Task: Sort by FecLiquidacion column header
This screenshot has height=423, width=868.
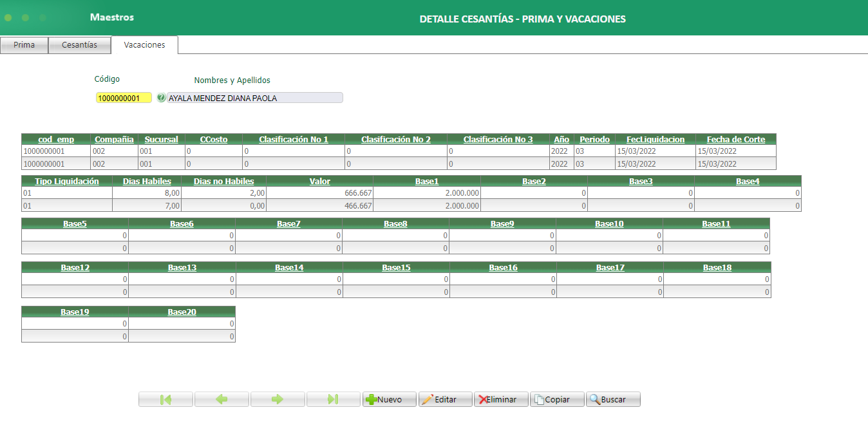Action: tap(656, 139)
